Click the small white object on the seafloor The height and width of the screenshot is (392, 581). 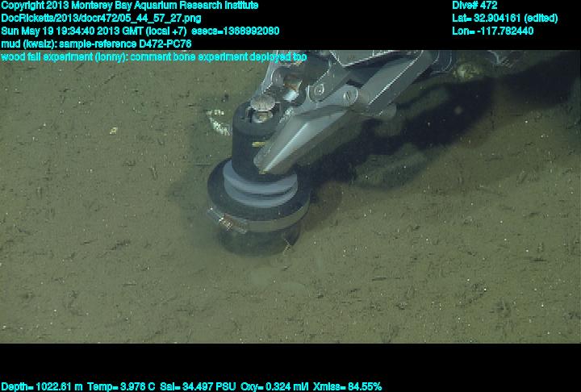218,122
